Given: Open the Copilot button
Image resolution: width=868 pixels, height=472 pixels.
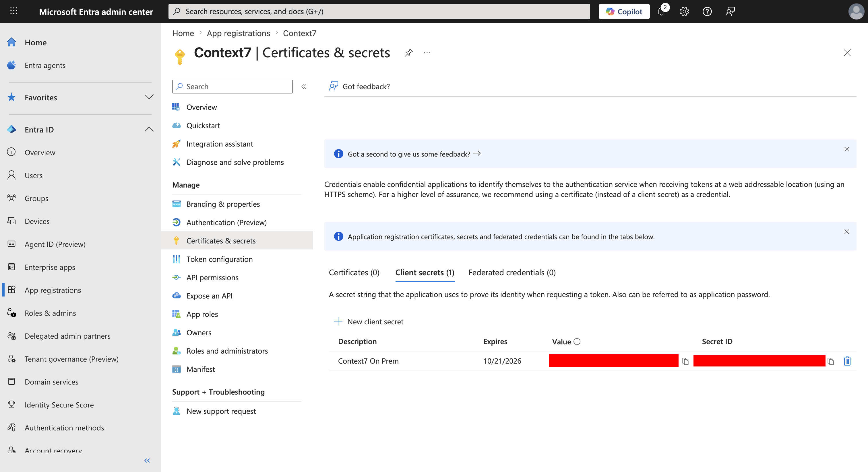Looking at the screenshot, I should (x=624, y=11).
